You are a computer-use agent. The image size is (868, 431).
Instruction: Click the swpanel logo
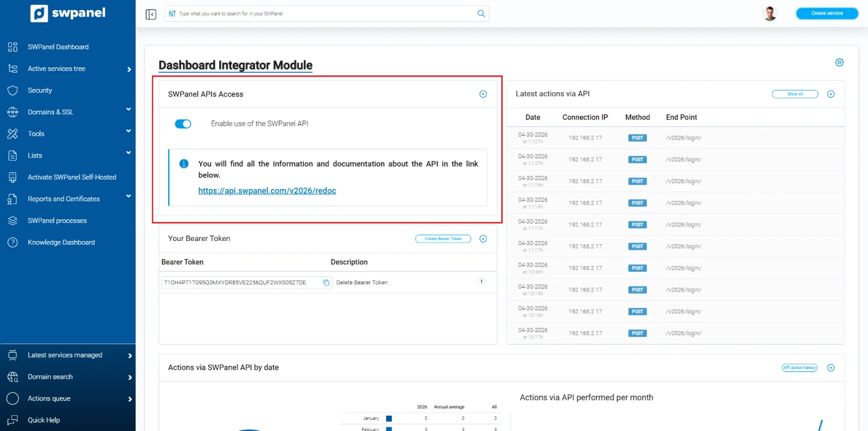[x=68, y=13]
